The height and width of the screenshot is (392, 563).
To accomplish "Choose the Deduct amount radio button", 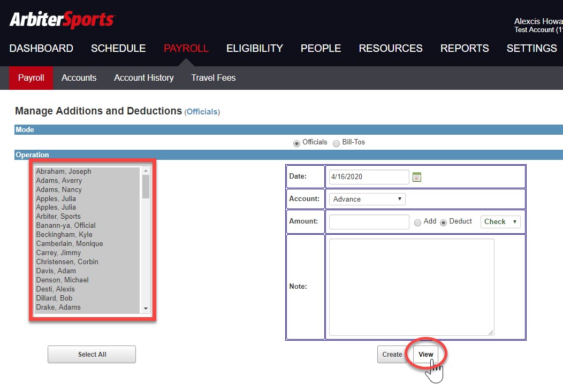I will tap(444, 222).
